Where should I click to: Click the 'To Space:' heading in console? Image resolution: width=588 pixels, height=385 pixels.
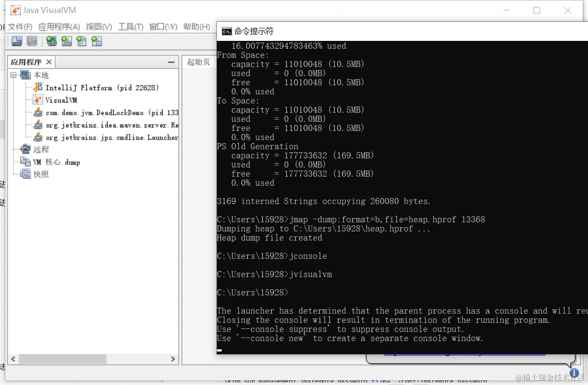point(238,101)
